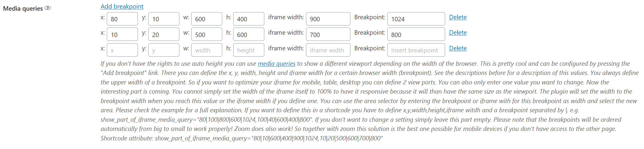Screen dimensions: 644x149
Task: Edit the iframe width field showing 900
Action: (328, 19)
